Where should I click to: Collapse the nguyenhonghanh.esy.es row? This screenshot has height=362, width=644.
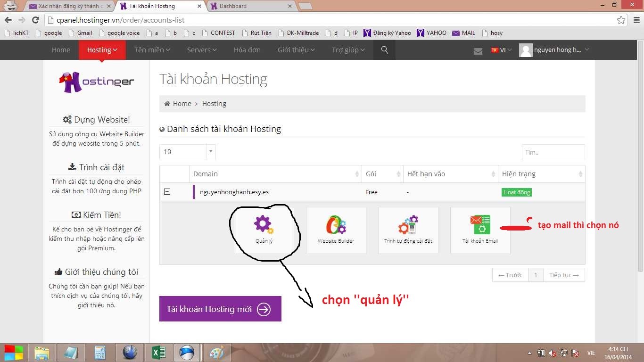click(x=167, y=192)
